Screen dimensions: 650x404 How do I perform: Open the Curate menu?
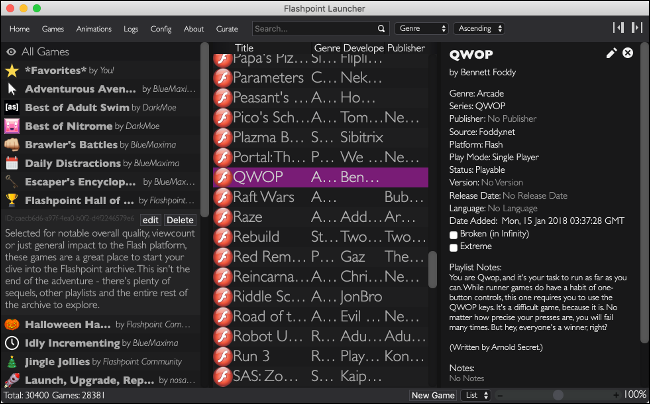226,29
